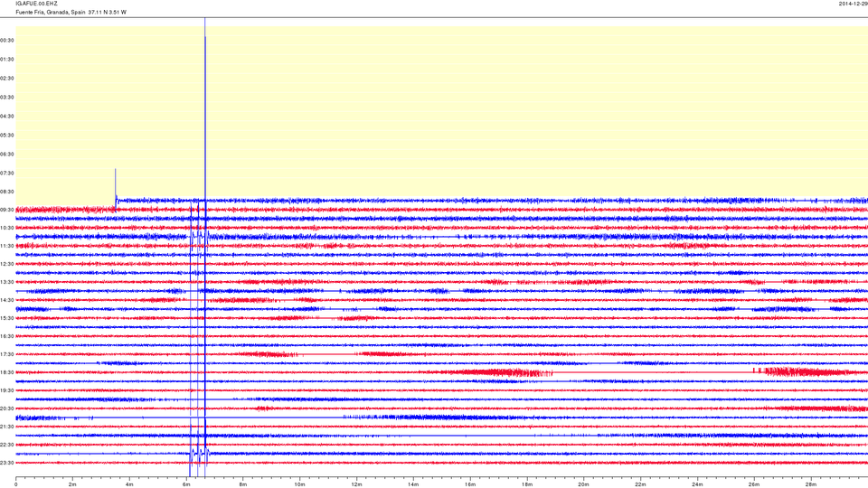Select the '11:30' trace label
This screenshot has width=868, height=488.
coord(7,246)
